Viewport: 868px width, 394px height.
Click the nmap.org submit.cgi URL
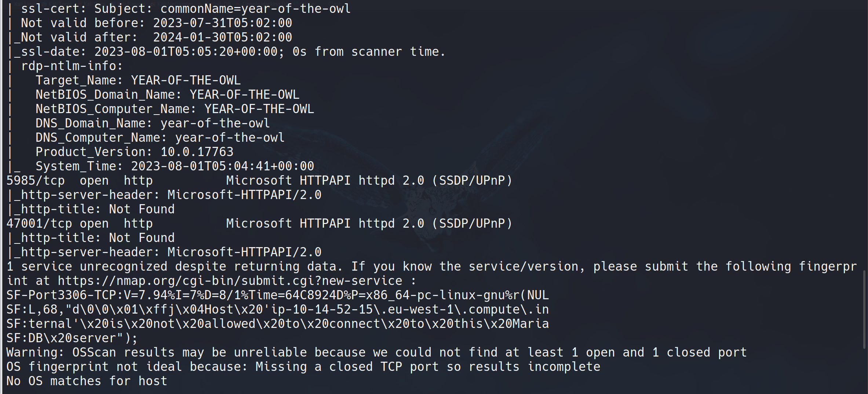pyautogui.click(x=230, y=281)
